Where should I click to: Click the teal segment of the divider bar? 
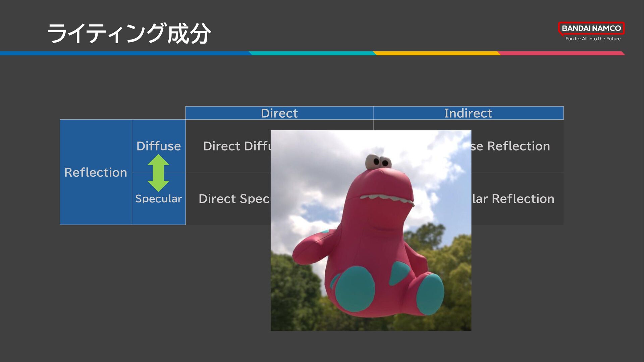(312, 53)
